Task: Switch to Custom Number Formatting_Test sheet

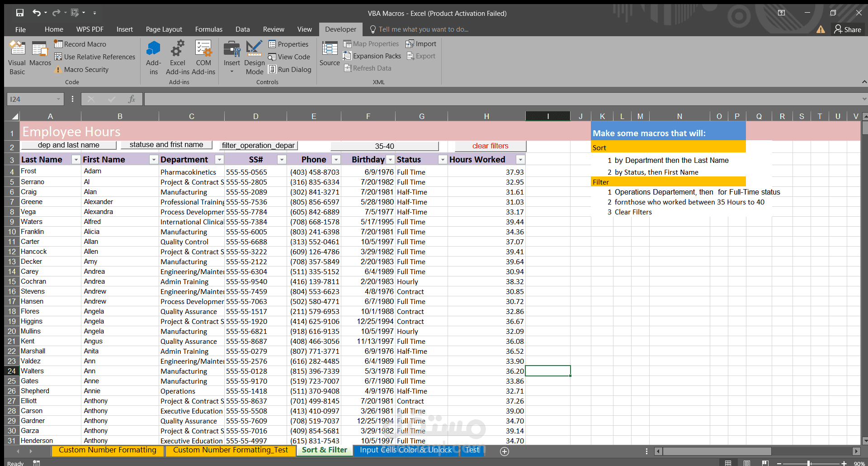Action: (x=230, y=450)
